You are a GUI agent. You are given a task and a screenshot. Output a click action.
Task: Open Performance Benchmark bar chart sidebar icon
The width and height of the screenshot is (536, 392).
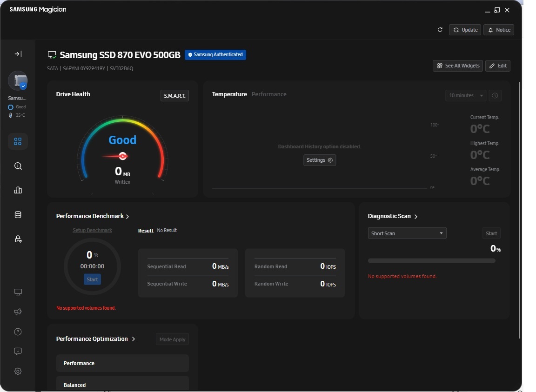click(x=18, y=190)
